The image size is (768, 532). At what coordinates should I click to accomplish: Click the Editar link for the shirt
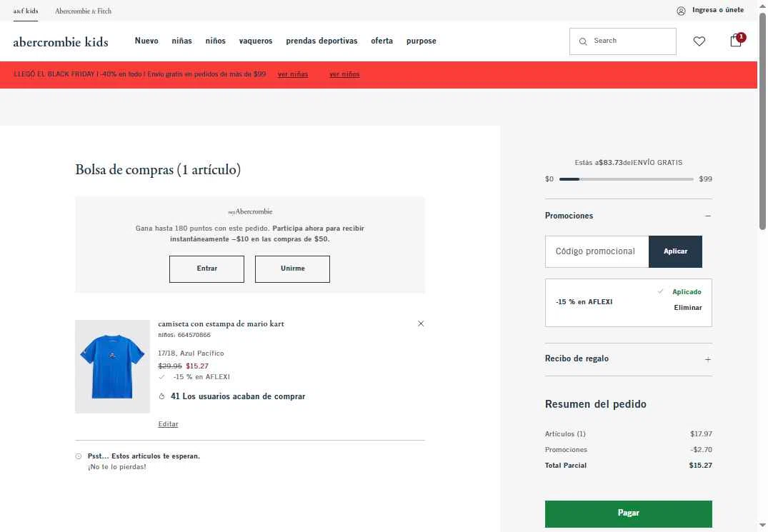[x=168, y=424]
